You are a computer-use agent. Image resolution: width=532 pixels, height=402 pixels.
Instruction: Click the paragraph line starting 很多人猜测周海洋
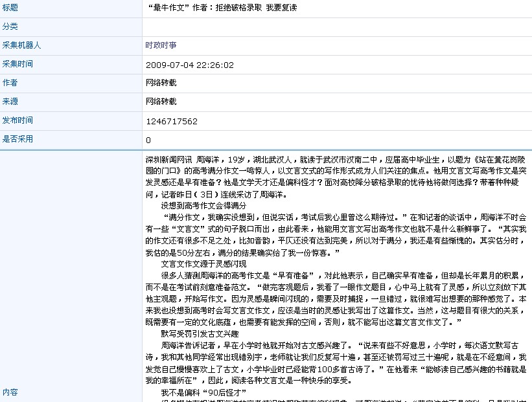[x=343, y=275]
